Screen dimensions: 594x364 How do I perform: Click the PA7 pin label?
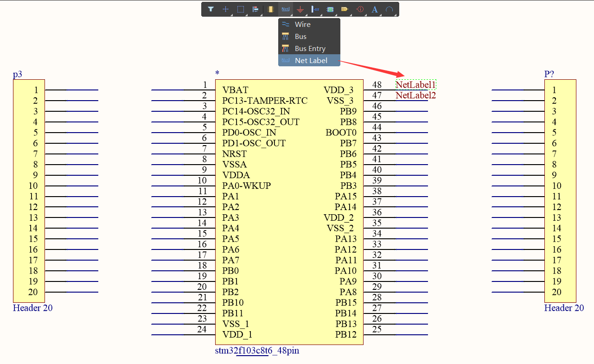pos(231,260)
